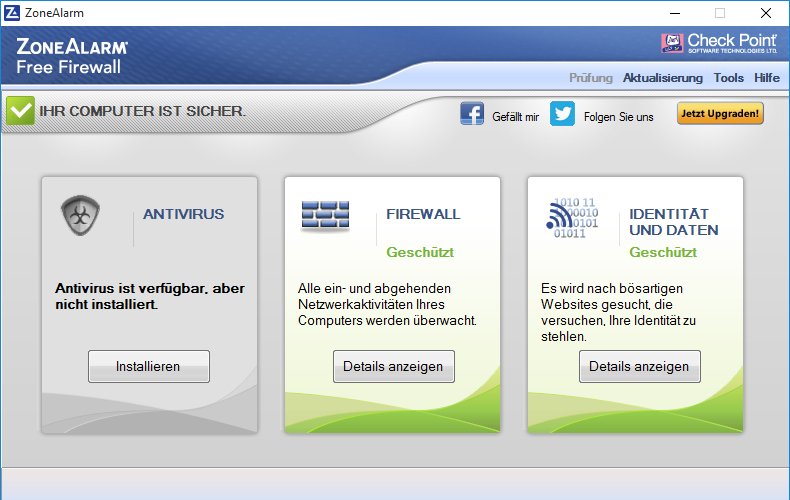Click the Folgen Sie uns link

coord(618,117)
